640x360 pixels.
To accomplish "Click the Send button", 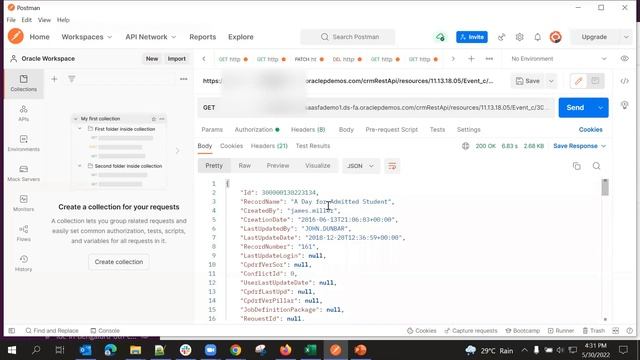I will (x=575, y=108).
